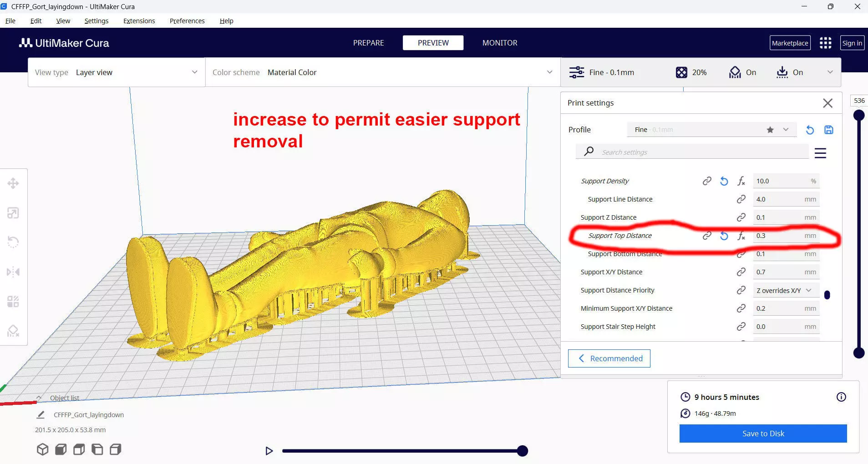Switch to the PREPARE stage
Viewport: 868px width, 464px height.
[x=369, y=43]
